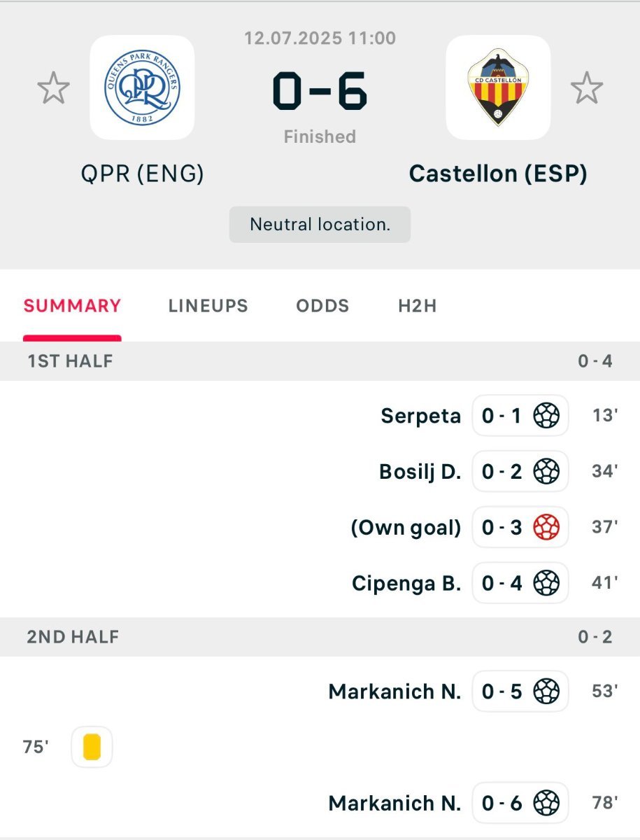
Task: Click the QPR (ENG) team name
Action: (x=143, y=173)
